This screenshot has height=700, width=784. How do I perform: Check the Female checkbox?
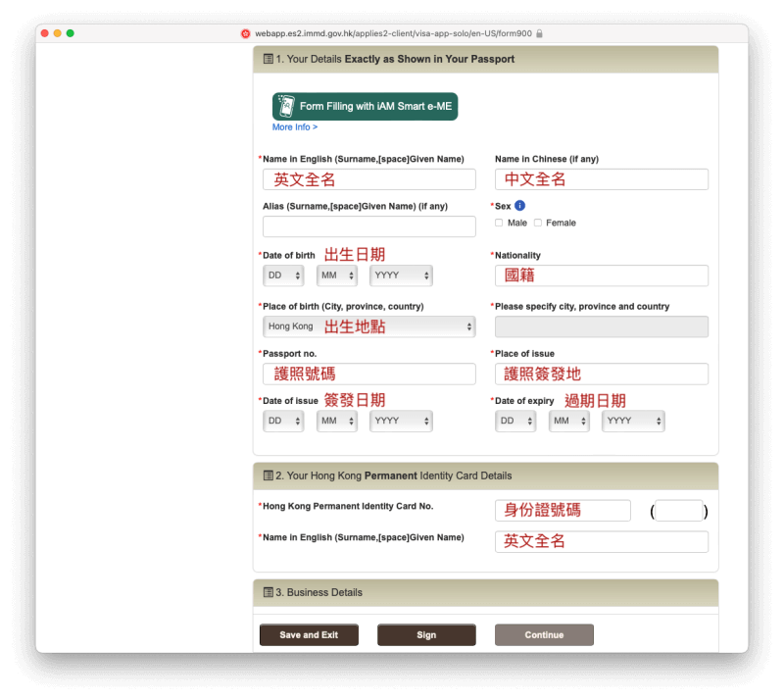[x=537, y=223]
